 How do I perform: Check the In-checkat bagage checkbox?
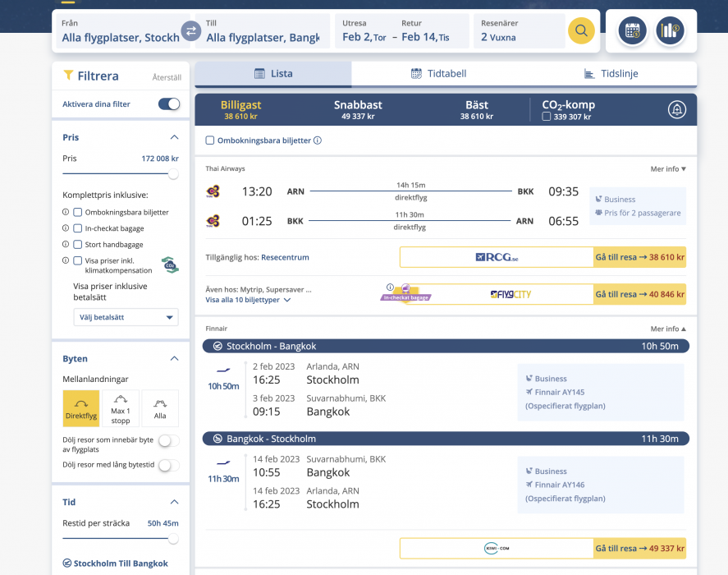pyautogui.click(x=78, y=228)
